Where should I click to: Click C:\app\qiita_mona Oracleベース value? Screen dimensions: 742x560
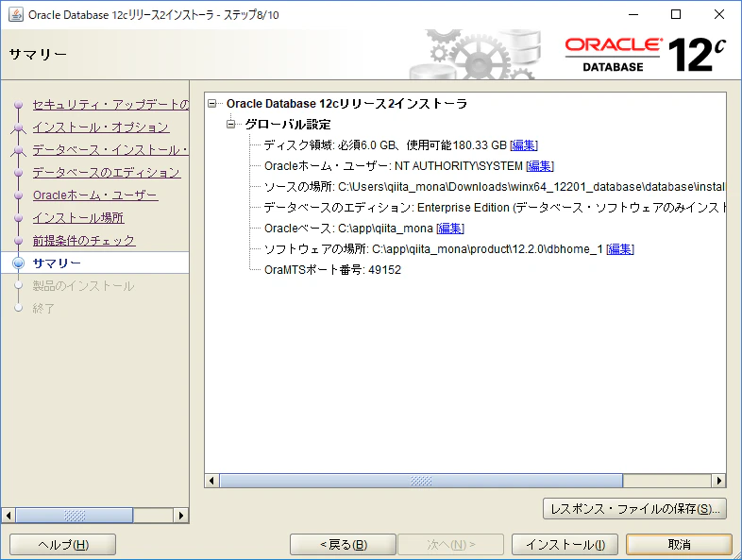(x=386, y=229)
